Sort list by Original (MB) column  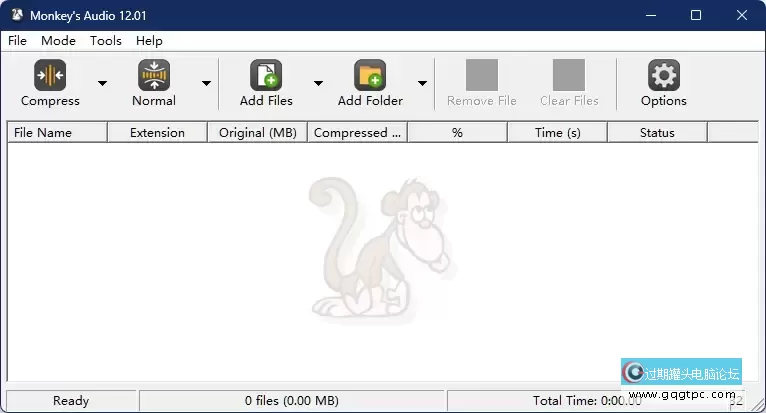coord(257,132)
